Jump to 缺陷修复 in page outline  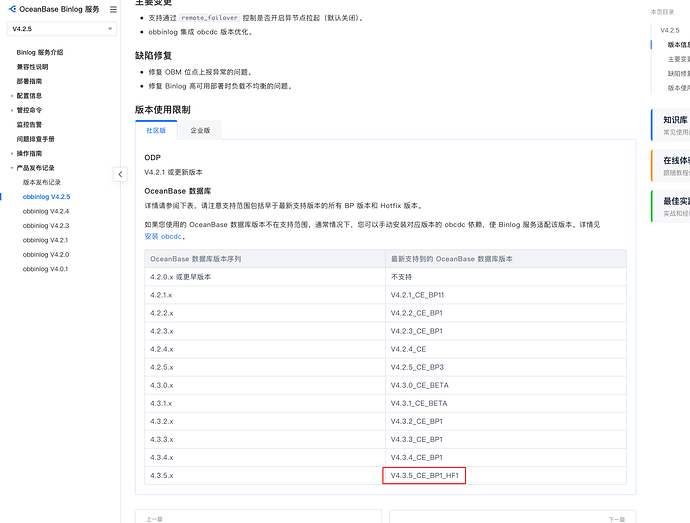(x=679, y=74)
